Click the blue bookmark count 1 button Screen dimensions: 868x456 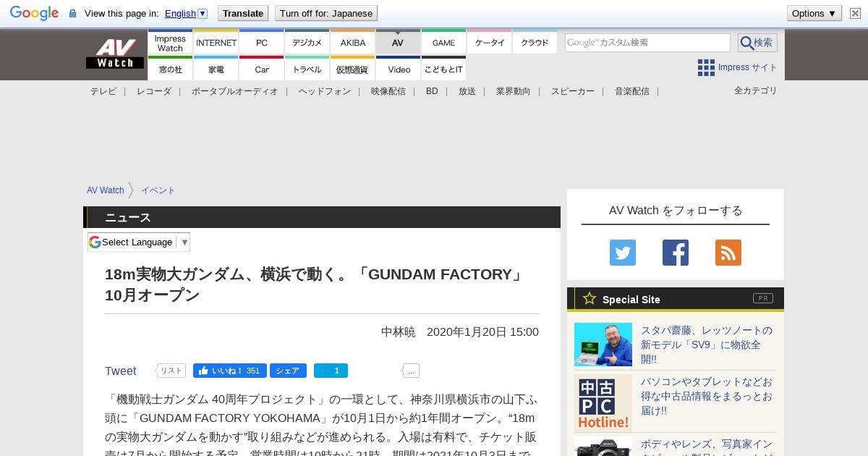pos(331,371)
